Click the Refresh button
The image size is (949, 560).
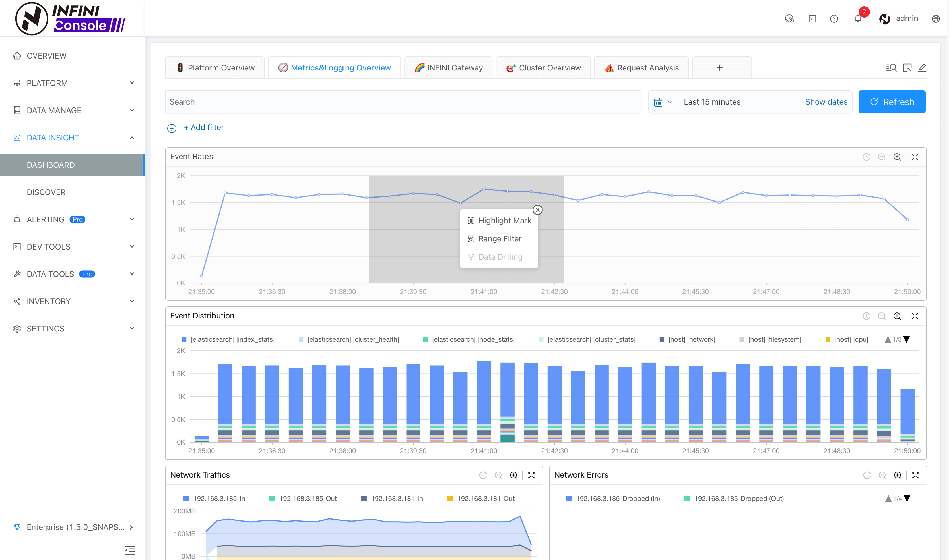pyautogui.click(x=892, y=102)
